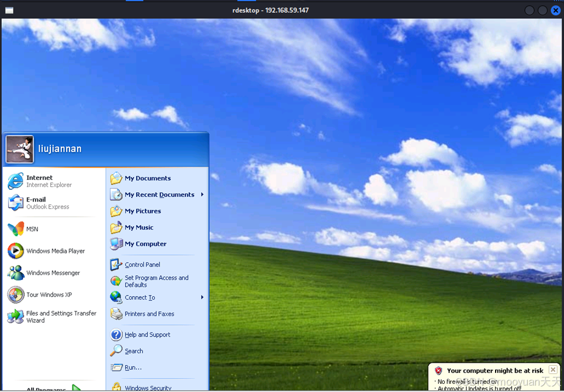Click the Search menu label
This screenshot has width=564, height=392.
click(134, 351)
